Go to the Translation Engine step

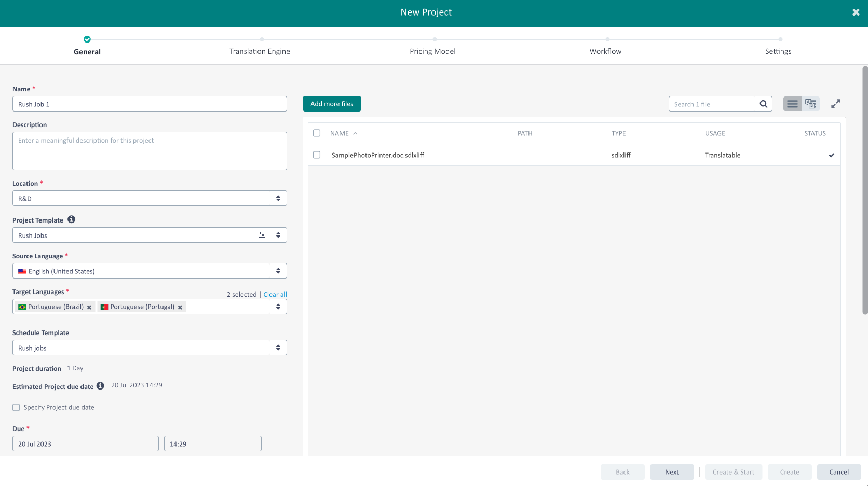[x=260, y=51]
